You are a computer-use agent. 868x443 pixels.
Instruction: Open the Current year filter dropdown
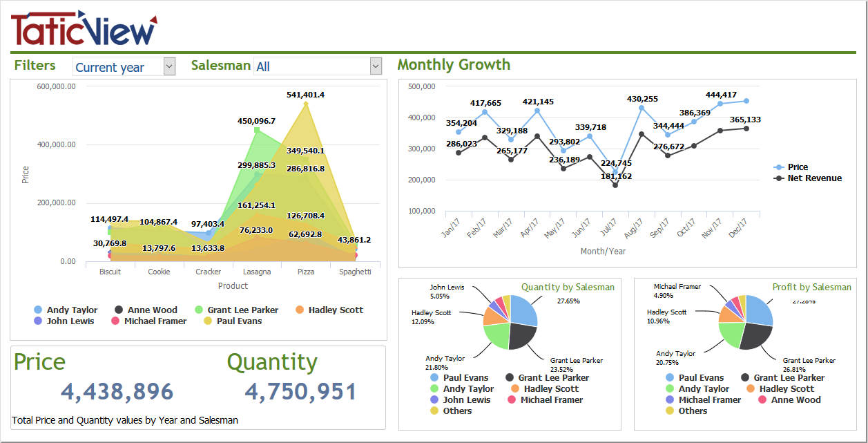click(x=170, y=66)
